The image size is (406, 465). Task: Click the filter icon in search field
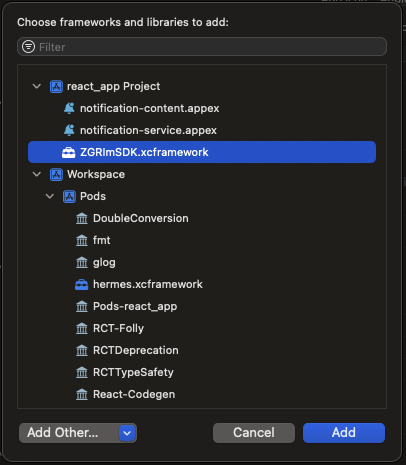coord(28,47)
